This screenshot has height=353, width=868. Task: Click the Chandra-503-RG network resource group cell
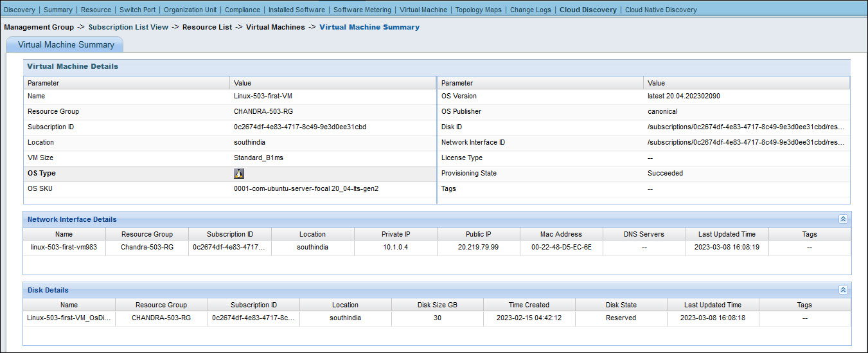[147, 248]
